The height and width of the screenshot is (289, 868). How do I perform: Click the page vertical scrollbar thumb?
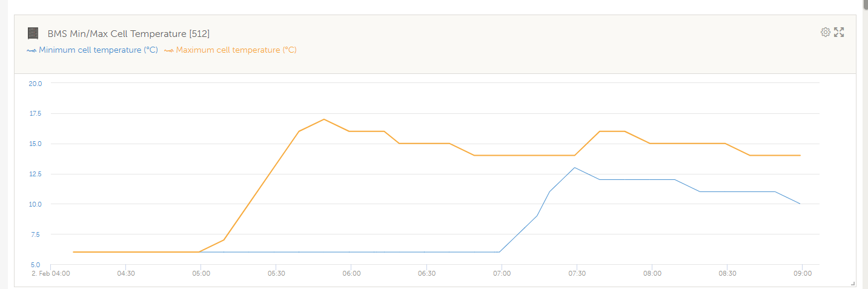click(864, 5)
